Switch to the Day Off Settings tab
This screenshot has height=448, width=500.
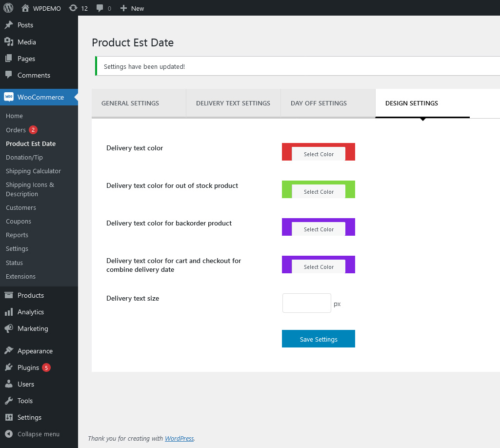click(x=319, y=103)
